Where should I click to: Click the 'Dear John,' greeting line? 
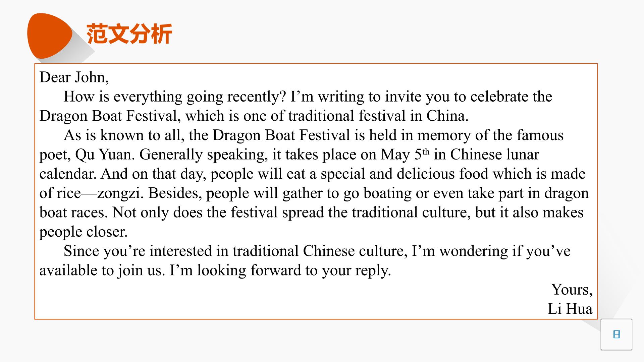pyautogui.click(x=74, y=77)
